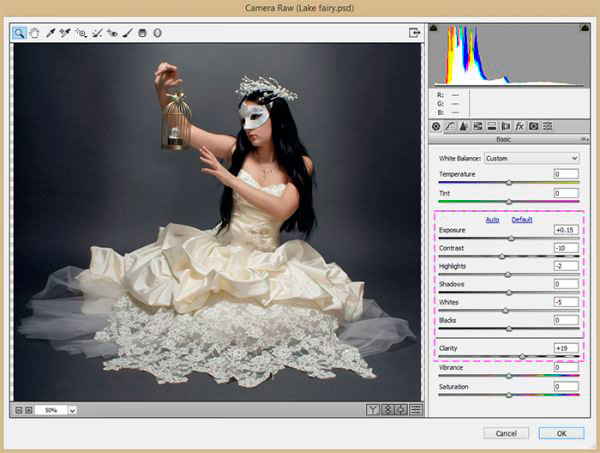Open the Detail panel tab
600x453 pixels.
click(x=463, y=126)
